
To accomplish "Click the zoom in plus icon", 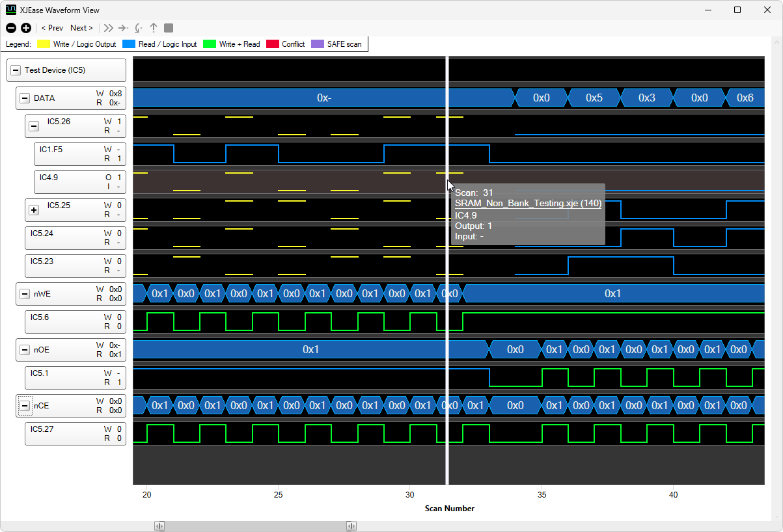I will [x=26, y=28].
